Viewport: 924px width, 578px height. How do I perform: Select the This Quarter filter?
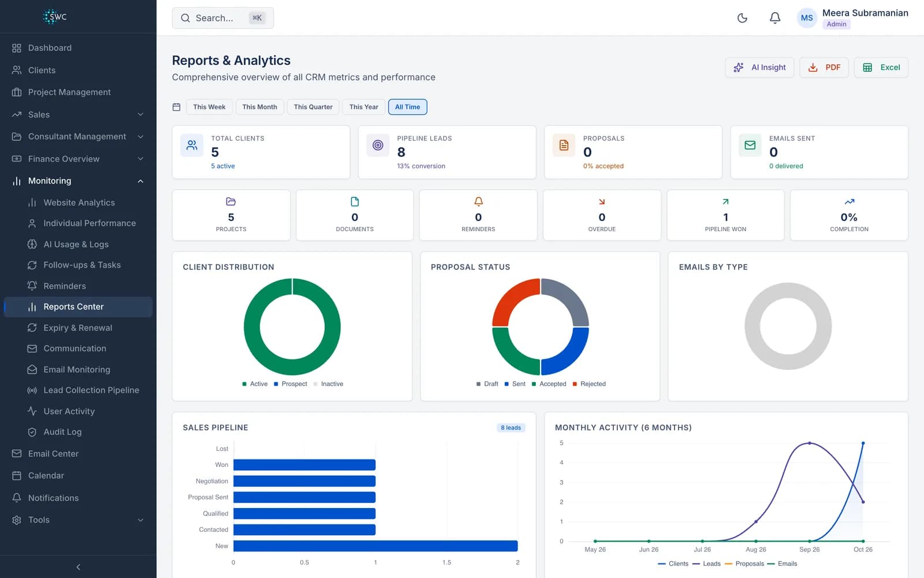tap(313, 107)
